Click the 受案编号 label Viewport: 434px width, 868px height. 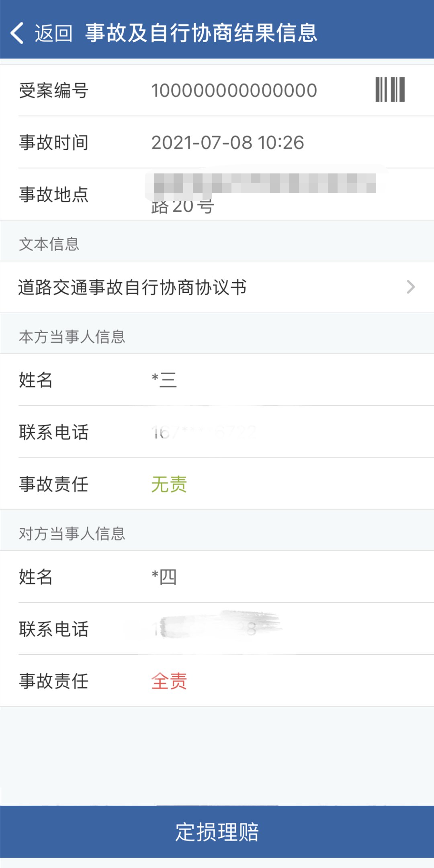(53, 91)
